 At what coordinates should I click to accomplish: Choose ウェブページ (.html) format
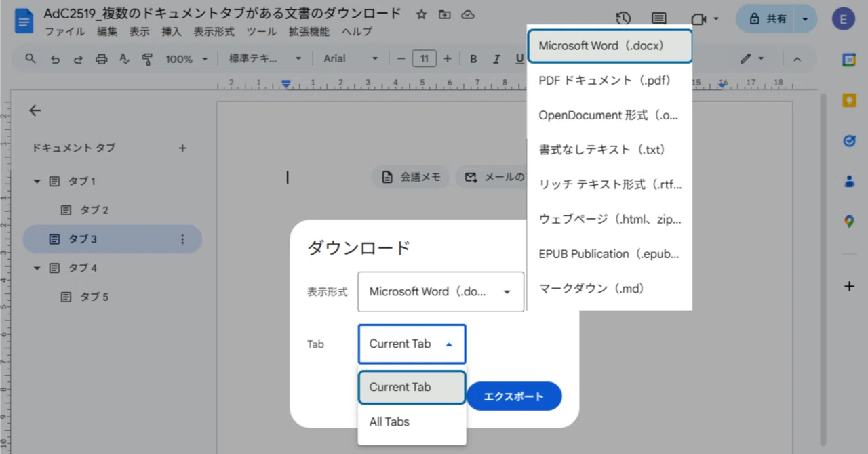click(x=610, y=220)
